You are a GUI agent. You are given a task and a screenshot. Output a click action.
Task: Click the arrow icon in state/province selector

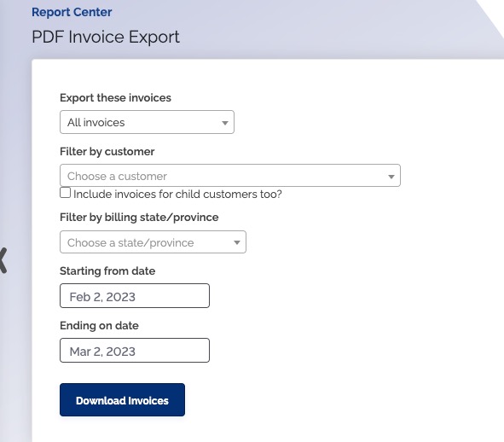point(237,243)
